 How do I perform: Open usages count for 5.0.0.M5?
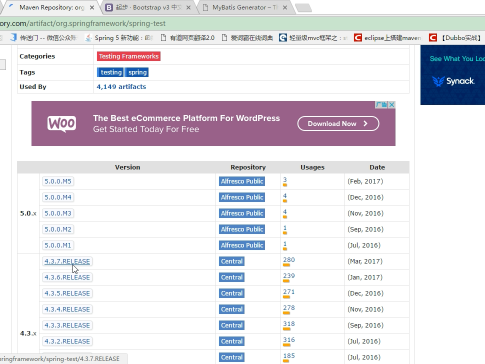(285, 180)
